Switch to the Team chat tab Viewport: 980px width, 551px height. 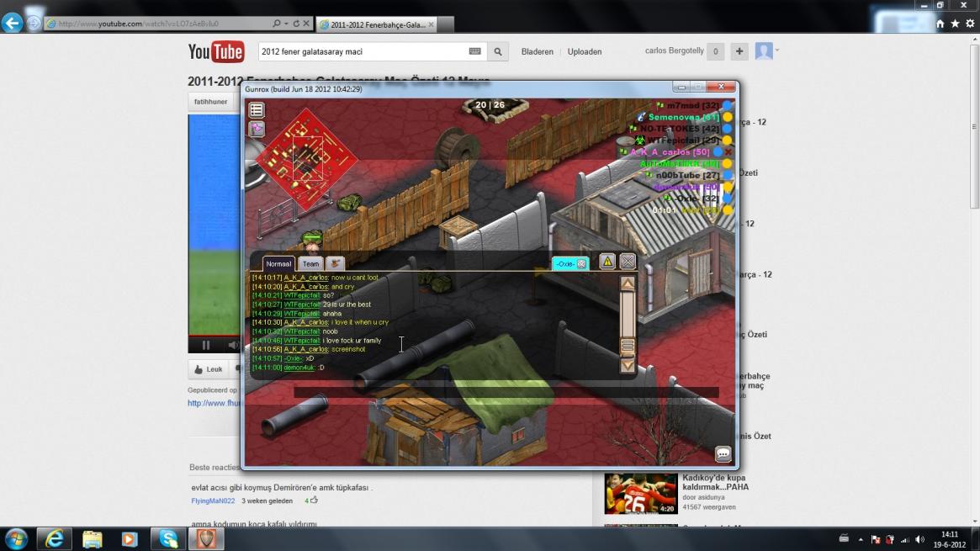[x=310, y=263]
